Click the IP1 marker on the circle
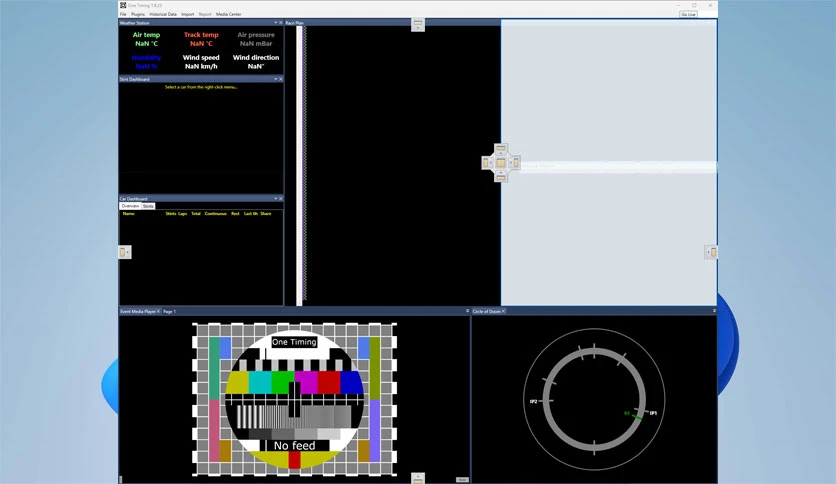836x484 pixels. pyautogui.click(x=654, y=413)
